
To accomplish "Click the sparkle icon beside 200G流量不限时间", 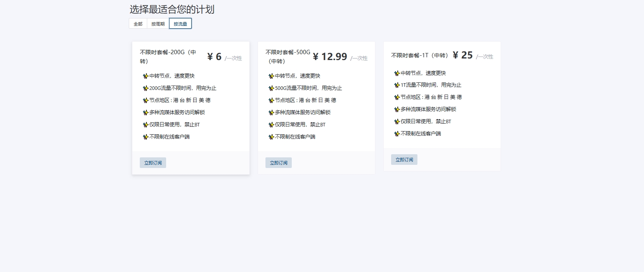I will (146, 88).
